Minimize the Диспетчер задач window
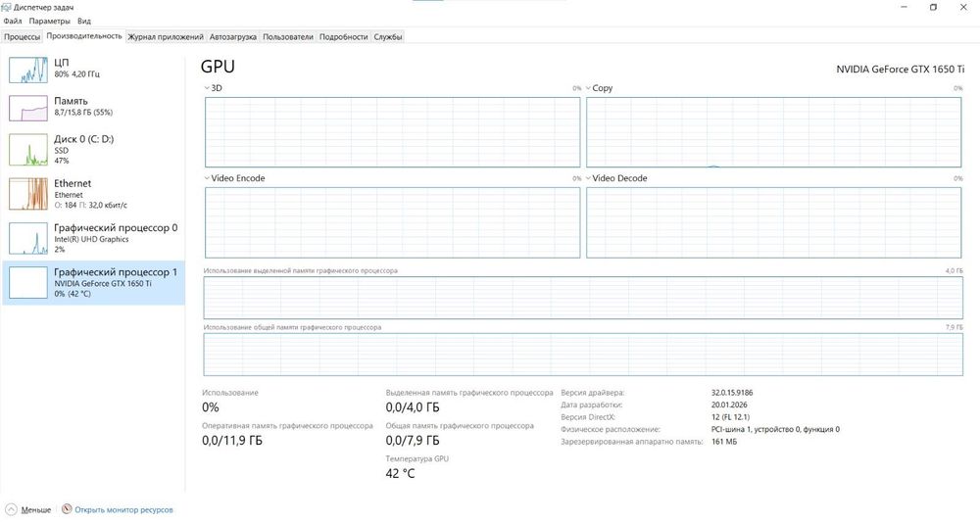Image resolution: width=980 pixels, height=523 pixels. 905,8
